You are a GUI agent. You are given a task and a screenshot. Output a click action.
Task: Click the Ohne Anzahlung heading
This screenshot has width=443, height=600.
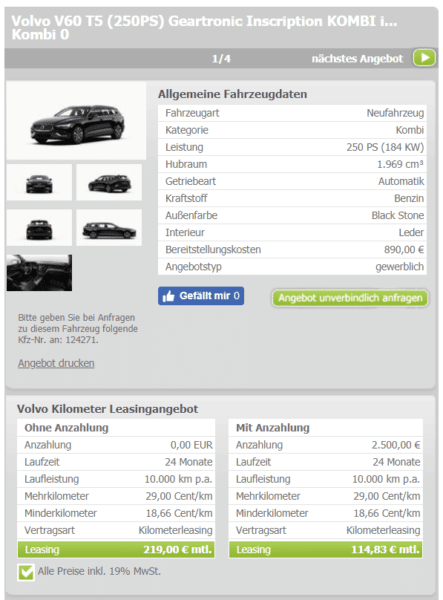tap(67, 427)
